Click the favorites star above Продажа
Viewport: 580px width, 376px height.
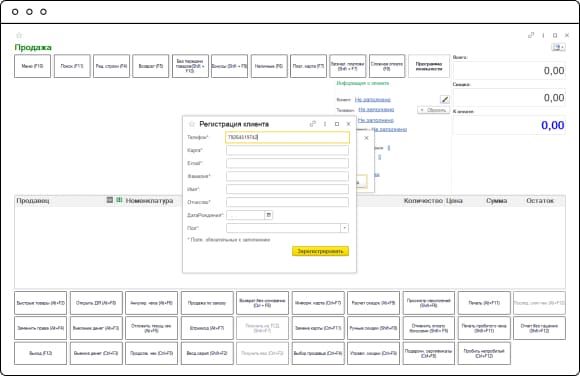[19, 36]
